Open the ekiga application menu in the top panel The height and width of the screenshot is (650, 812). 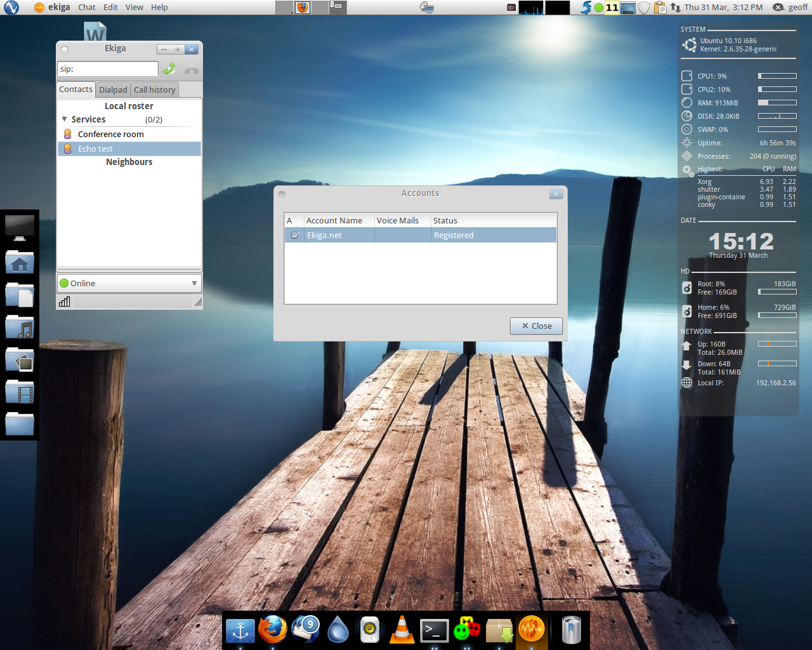pyautogui.click(x=52, y=7)
